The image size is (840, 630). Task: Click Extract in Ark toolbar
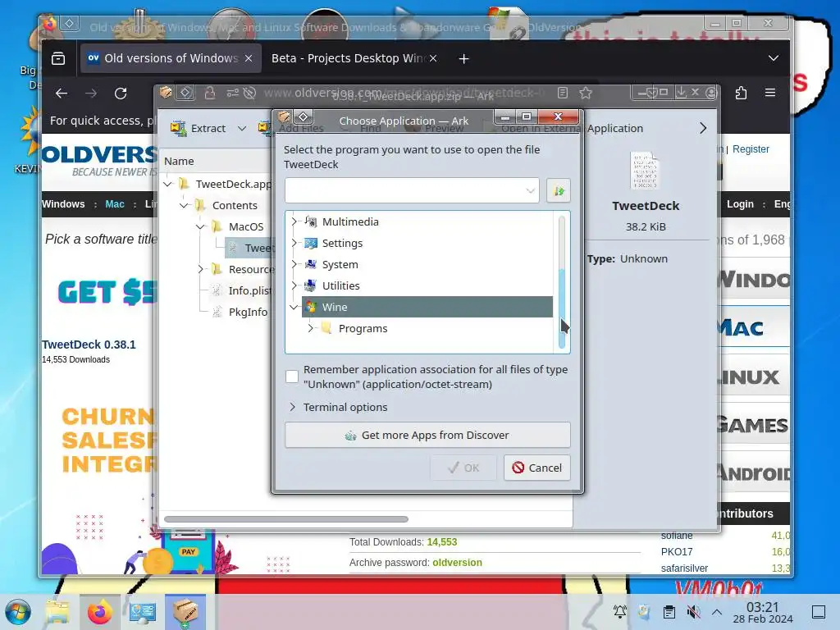click(199, 129)
